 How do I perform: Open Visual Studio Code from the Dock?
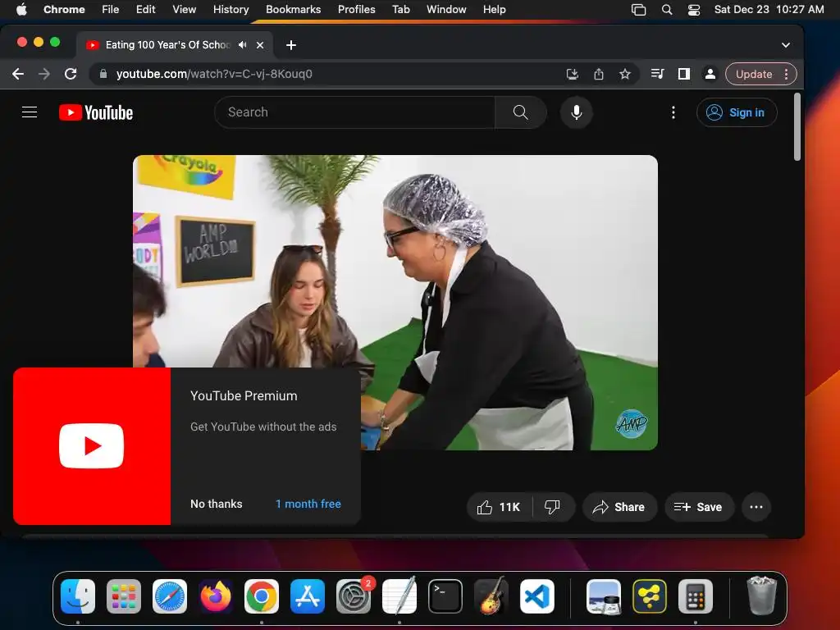click(x=537, y=596)
